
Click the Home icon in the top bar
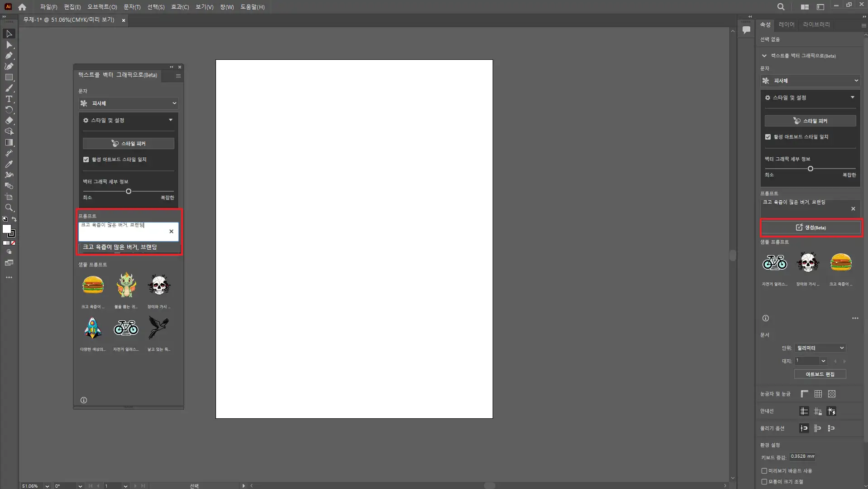(22, 7)
